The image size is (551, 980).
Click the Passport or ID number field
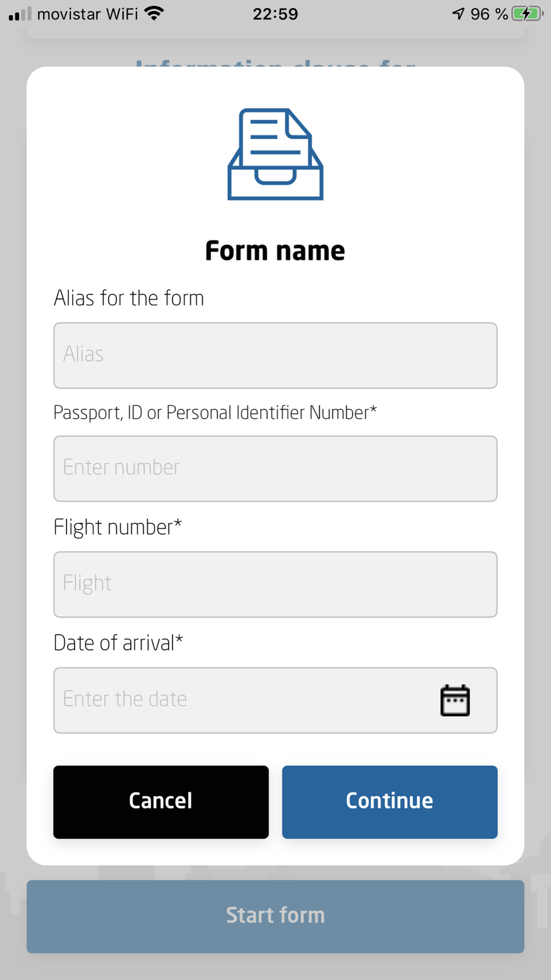coord(275,469)
